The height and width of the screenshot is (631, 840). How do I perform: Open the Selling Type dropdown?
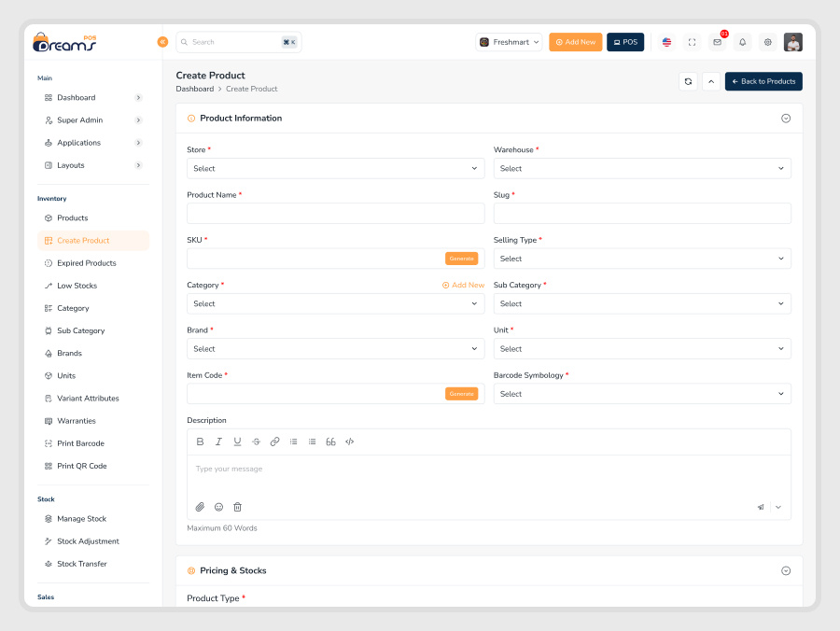coord(642,258)
